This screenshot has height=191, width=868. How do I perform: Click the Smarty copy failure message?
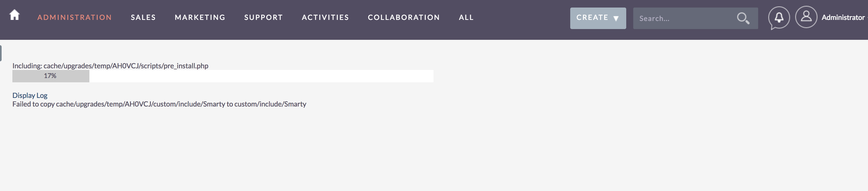(x=159, y=104)
